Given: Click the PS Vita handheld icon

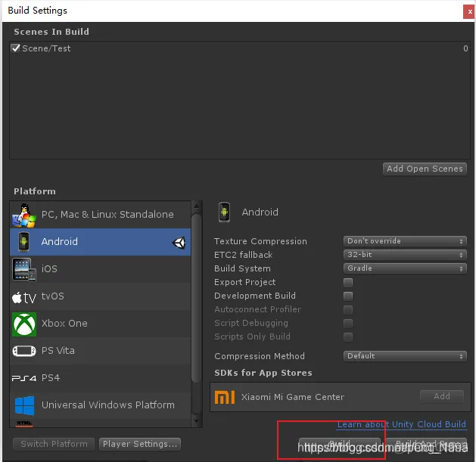Looking at the screenshot, I should [x=24, y=351].
